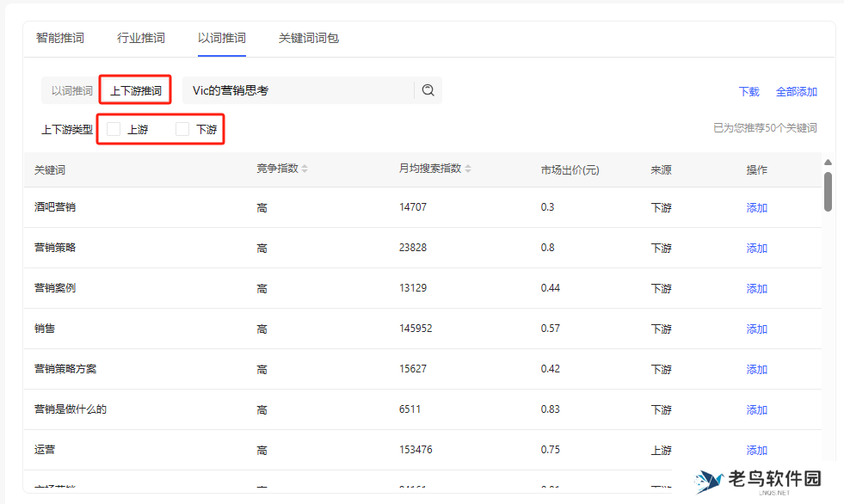
Task: Click the vertical scrollbar thumb
Action: (x=828, y=191)
